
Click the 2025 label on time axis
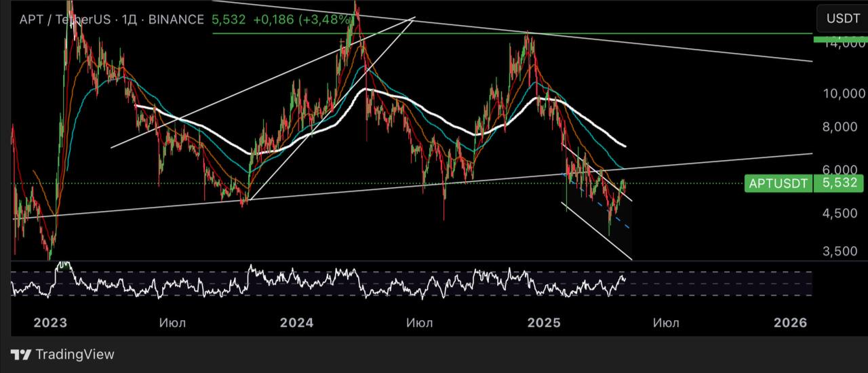coord(545,323)
